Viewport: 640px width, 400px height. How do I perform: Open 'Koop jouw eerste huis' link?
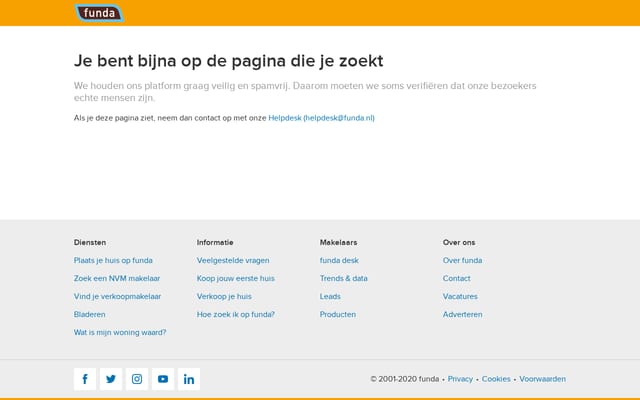coord(236,278)
